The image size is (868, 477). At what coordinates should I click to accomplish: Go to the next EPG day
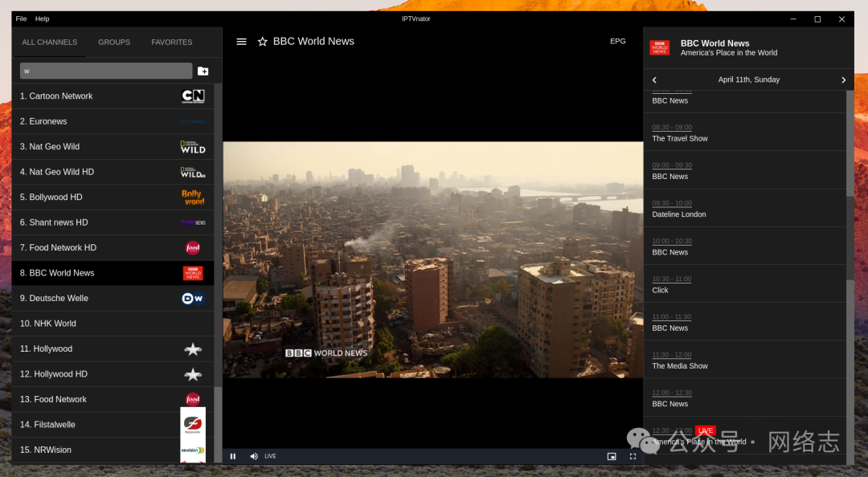pyautogui.click(x=843, y=80)
